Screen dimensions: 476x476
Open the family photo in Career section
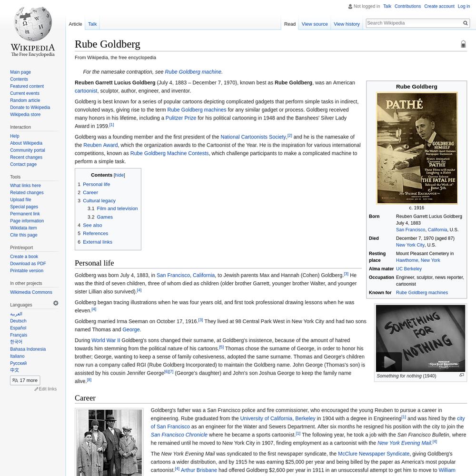click(x=109, y=443)
